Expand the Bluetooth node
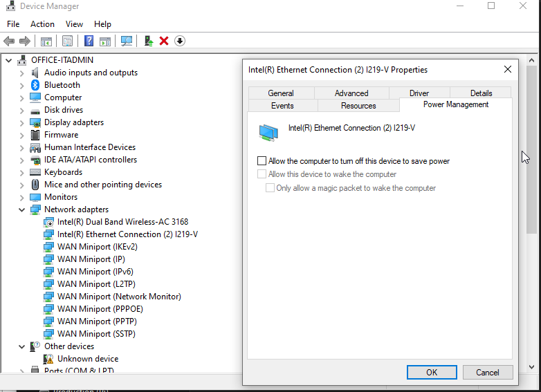Viewport: 541px width, 392px height. pyautogui.click(x=21, y=85)
